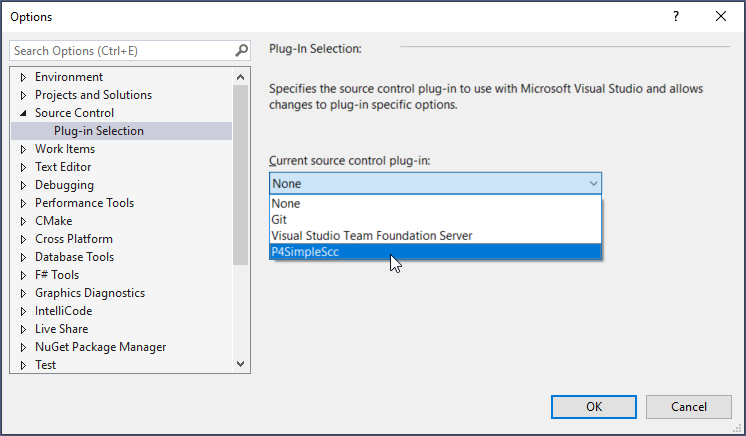Expand the Graphics Diagnostics arrow

[23, 293]
